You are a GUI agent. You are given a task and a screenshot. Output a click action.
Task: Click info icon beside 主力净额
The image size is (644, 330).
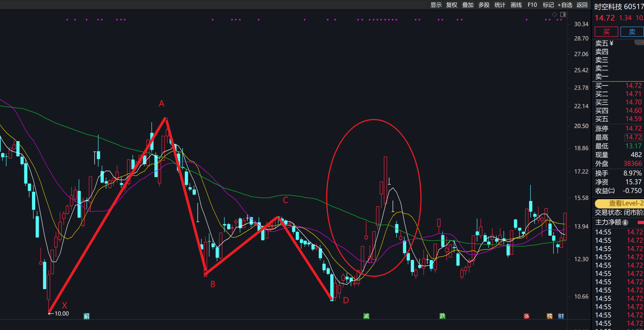coord(625,222)
